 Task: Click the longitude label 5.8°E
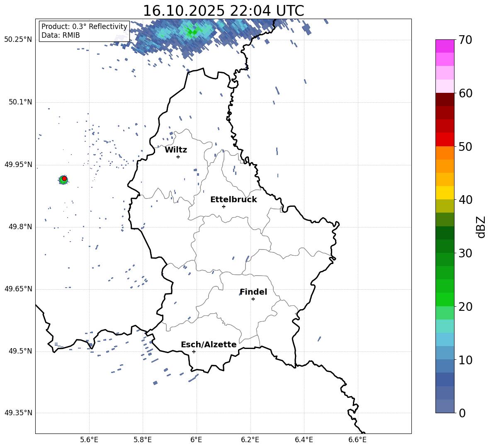[x=143, y=440]
